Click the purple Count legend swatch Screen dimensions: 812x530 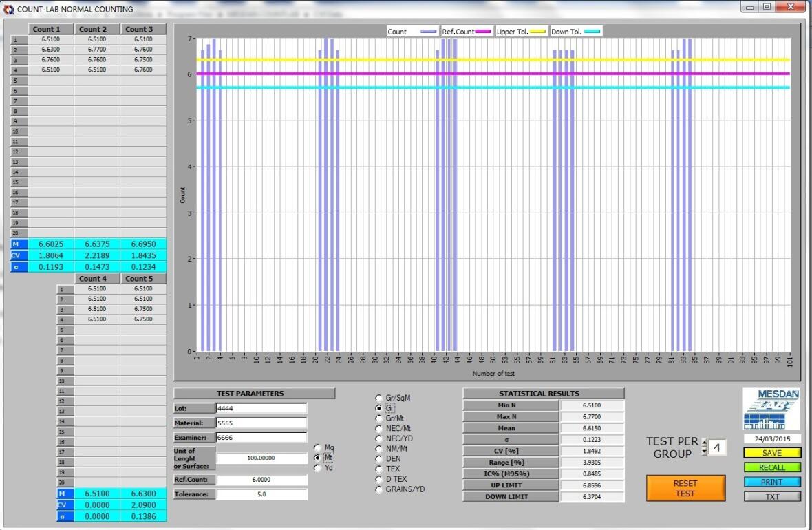[429, 32]
